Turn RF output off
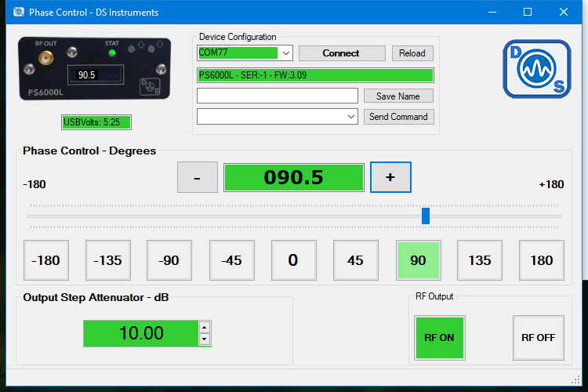Screen dimensions: 588x392 coord(538,338)
